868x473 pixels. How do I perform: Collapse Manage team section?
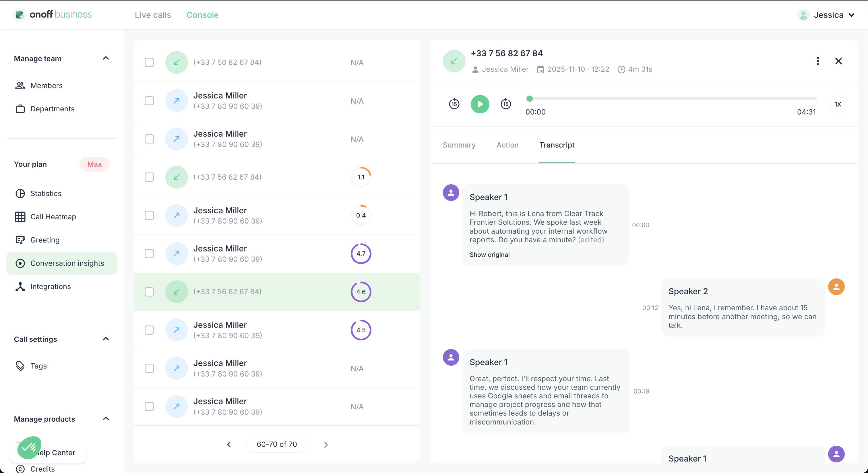click(106, 58)
